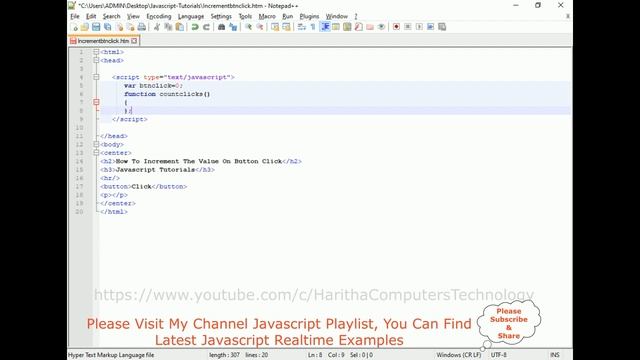This screenshot has height=360, width=640.
Task: Open the Tools menu
Action: 245,16
